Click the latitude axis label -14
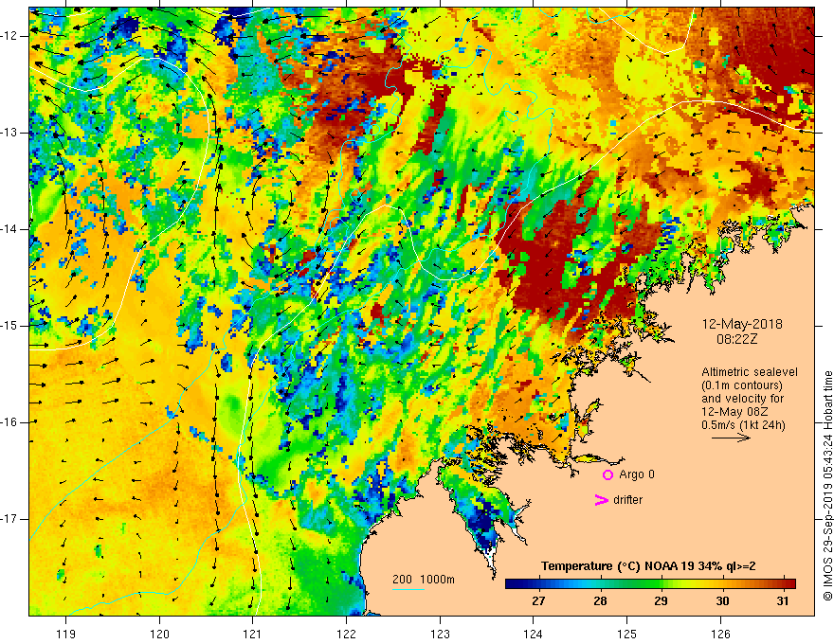Screen dimensions: 834x644 [x=10, y=229]
